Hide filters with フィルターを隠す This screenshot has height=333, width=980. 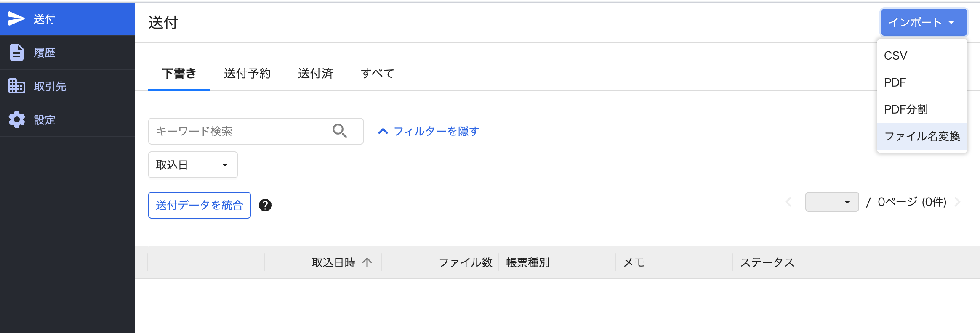pos(429,131)
